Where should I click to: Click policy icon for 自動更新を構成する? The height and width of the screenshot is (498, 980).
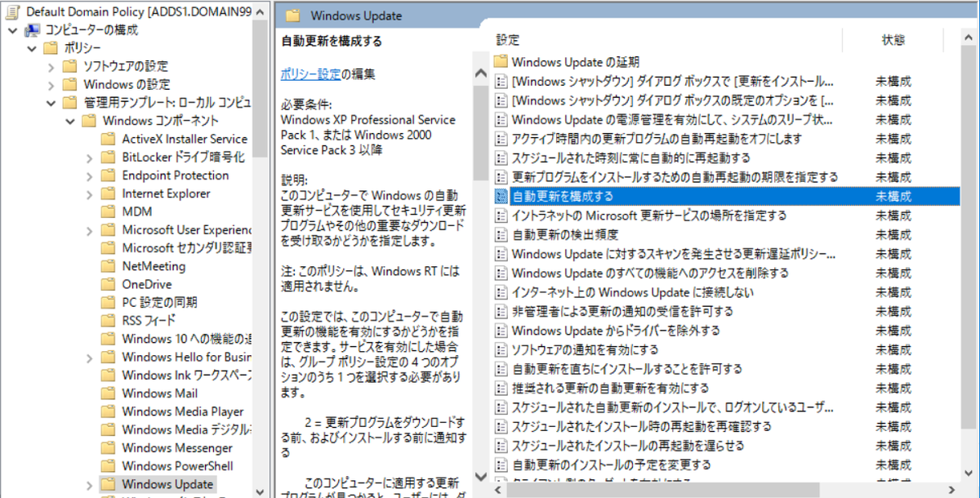click(x=501, y=196)
